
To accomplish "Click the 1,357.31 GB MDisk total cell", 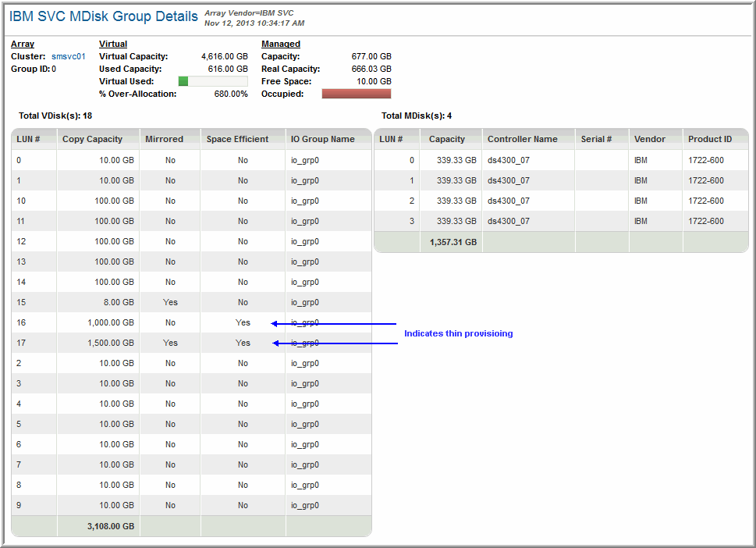I will [x=453, y=242].
